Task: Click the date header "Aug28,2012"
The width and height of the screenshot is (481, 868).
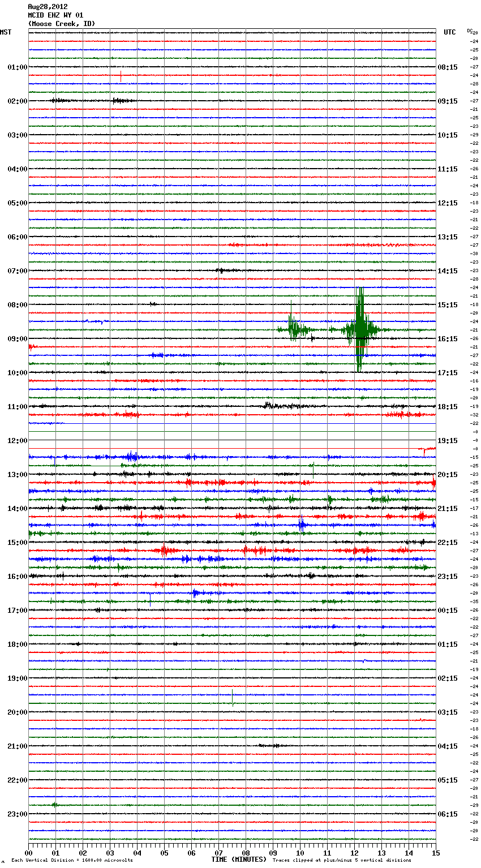Action: 48,7
